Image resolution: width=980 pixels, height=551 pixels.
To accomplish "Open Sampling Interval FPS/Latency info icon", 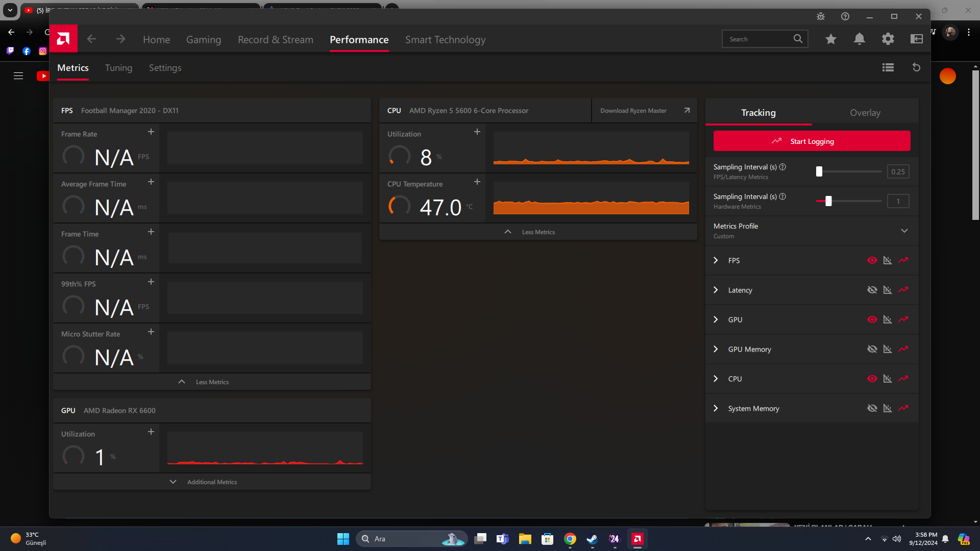I will (782, 167).
